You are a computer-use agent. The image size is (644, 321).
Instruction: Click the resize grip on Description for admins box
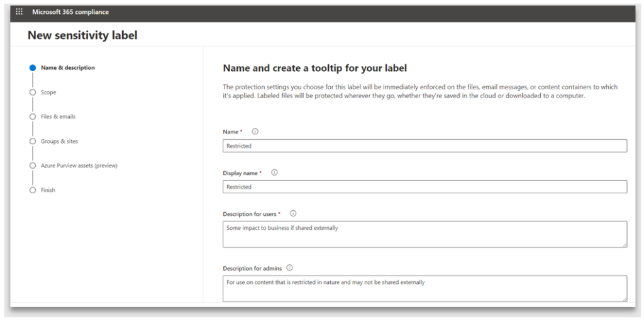click(x=624, y=299)
